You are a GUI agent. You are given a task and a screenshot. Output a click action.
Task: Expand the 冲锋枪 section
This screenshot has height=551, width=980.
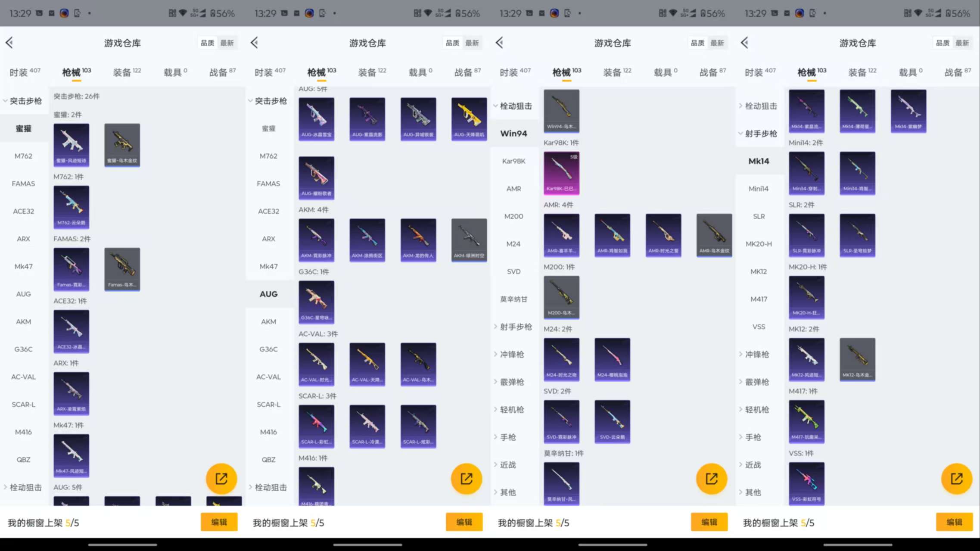point(513,354)
